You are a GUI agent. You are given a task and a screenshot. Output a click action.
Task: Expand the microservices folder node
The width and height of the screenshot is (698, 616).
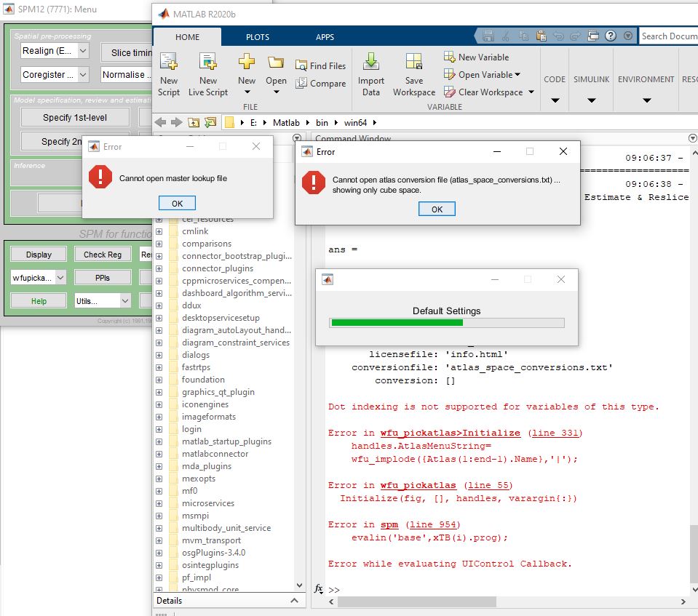click(x=159, y=503)
